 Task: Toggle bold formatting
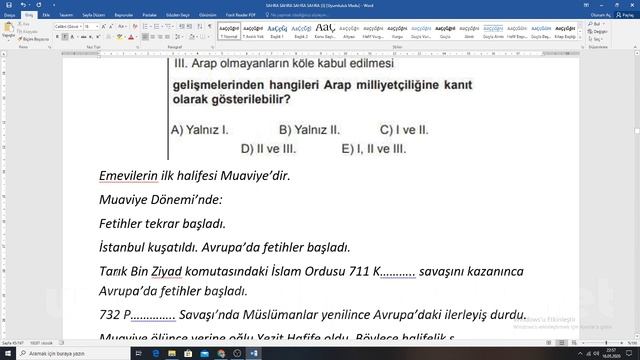pos(58,37)
